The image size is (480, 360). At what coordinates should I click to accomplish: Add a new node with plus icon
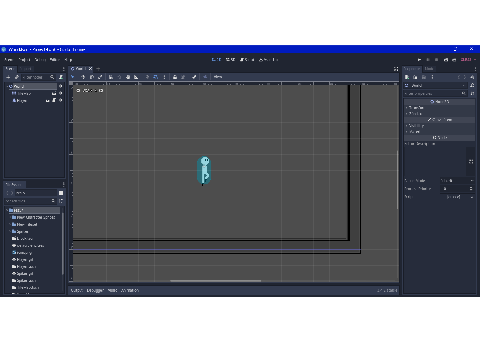point(8,77)
